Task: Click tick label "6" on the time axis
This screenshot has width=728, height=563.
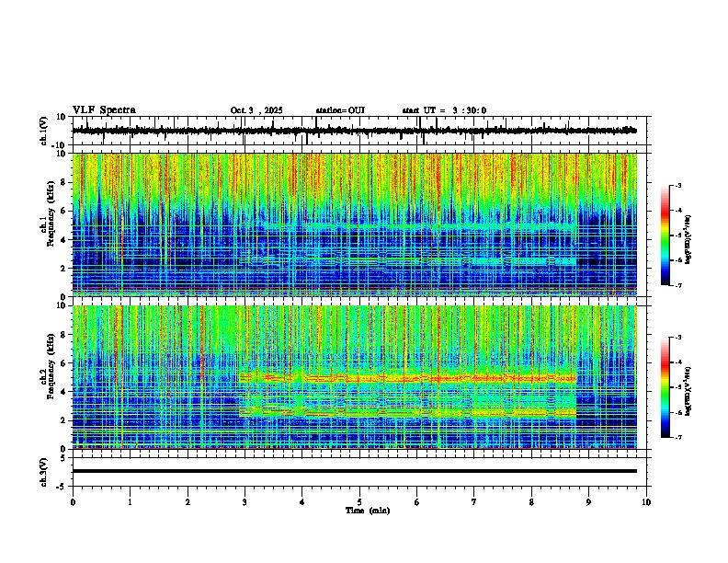Action: point(417,502)
